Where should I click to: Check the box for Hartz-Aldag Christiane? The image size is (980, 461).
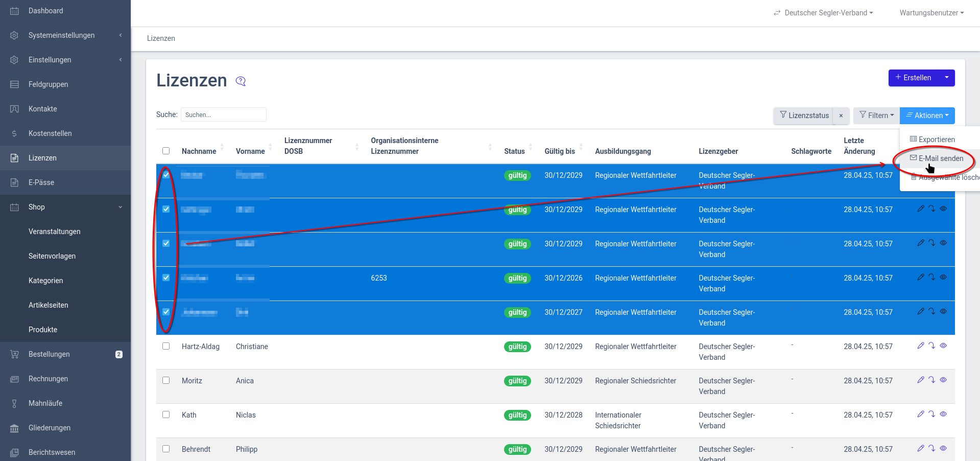tap(166, 346)
